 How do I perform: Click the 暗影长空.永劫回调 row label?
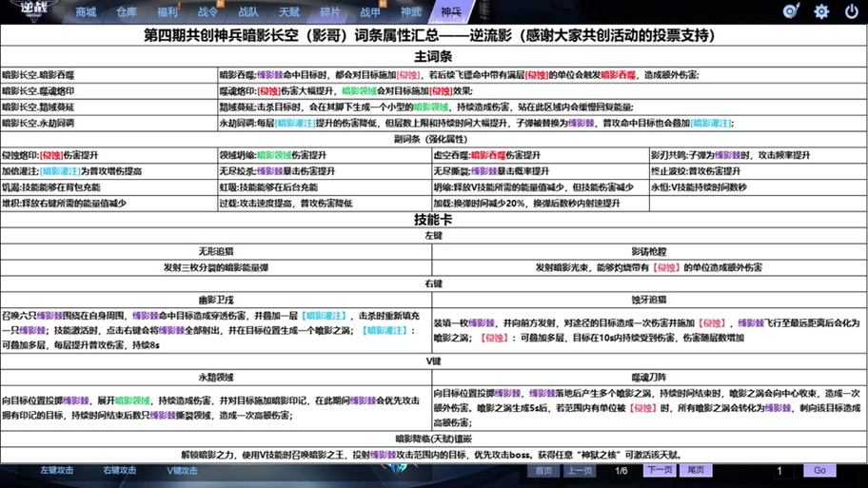[38, 123]
